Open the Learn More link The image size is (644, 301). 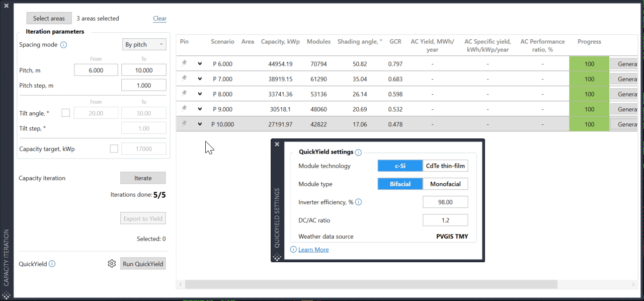[x=313, y=250]
